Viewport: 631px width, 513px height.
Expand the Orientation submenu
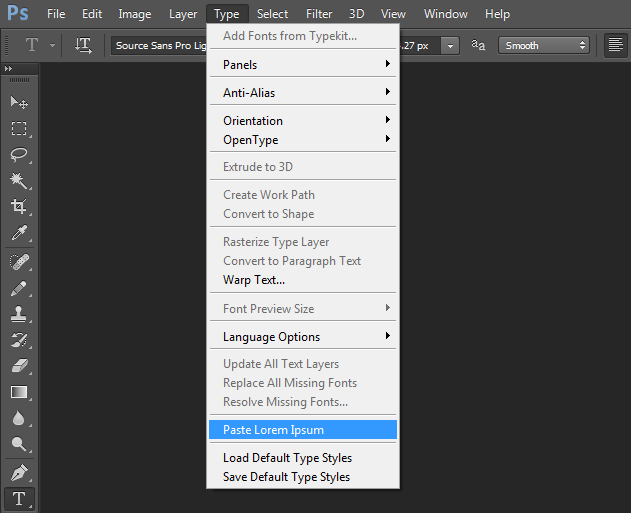pyautogui.click(x=303, y=121)
